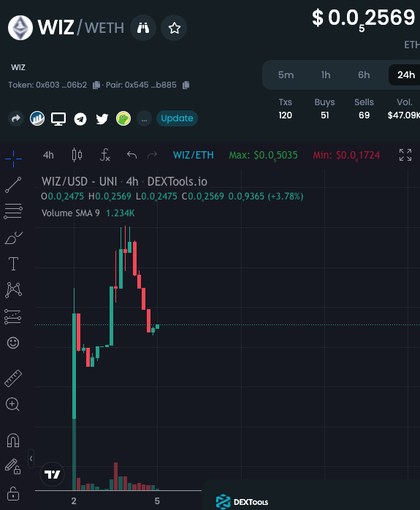Open the emoji icons tool
This screenshot has height=510, width=420.
click(x=13, y=343)
